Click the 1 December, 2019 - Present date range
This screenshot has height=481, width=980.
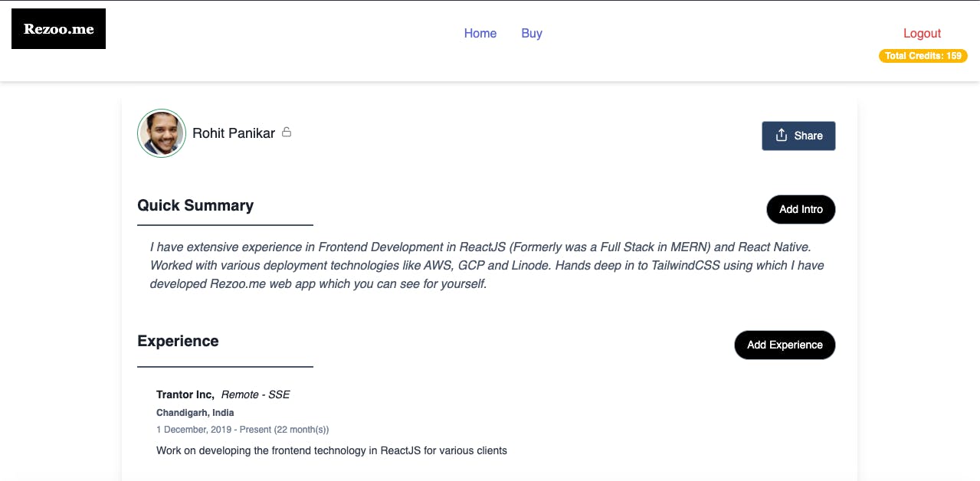[x=243, y=430]
